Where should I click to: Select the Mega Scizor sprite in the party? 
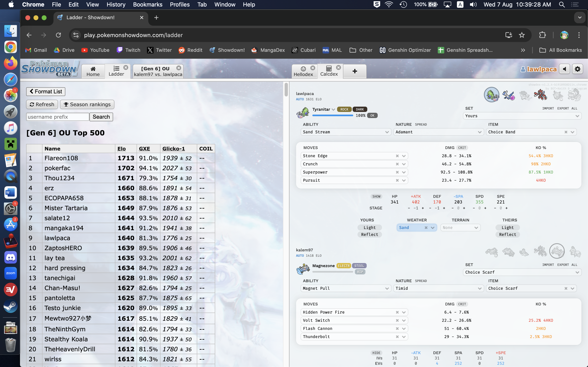coord(541,95)
